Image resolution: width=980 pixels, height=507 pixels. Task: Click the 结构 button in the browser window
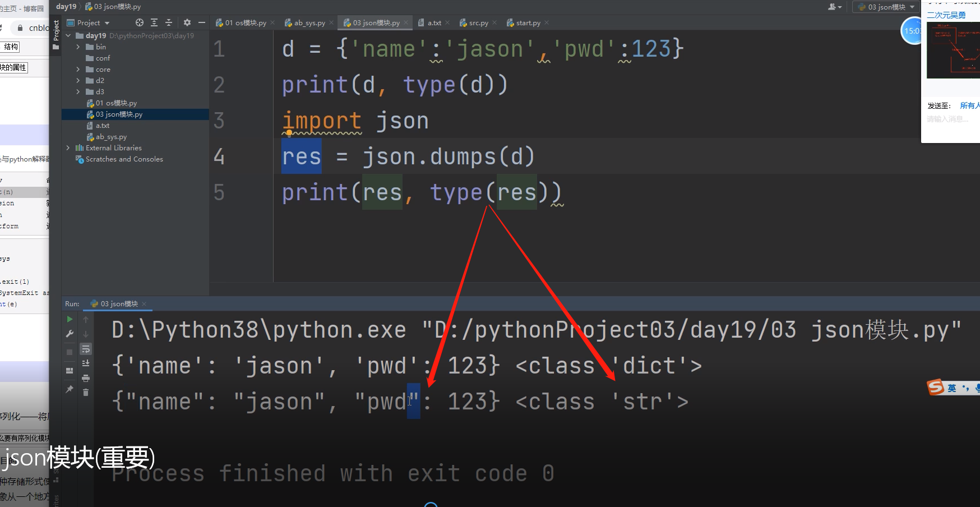point(11,47)
